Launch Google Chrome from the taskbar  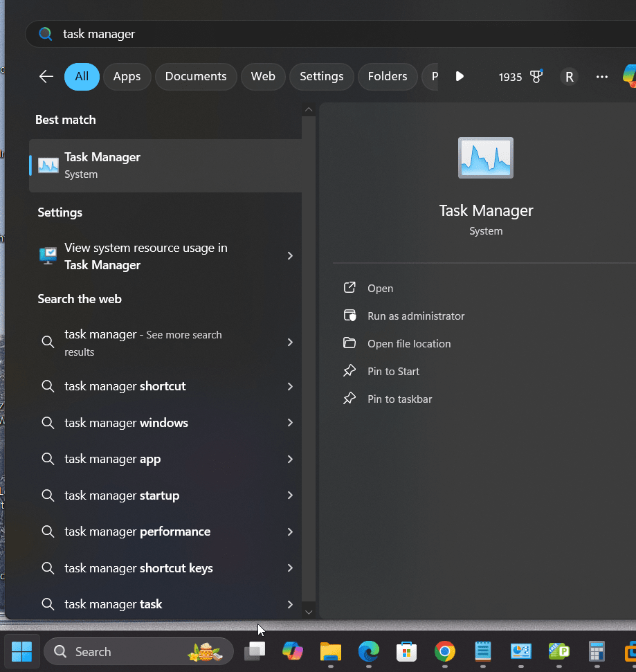(444, 651)
